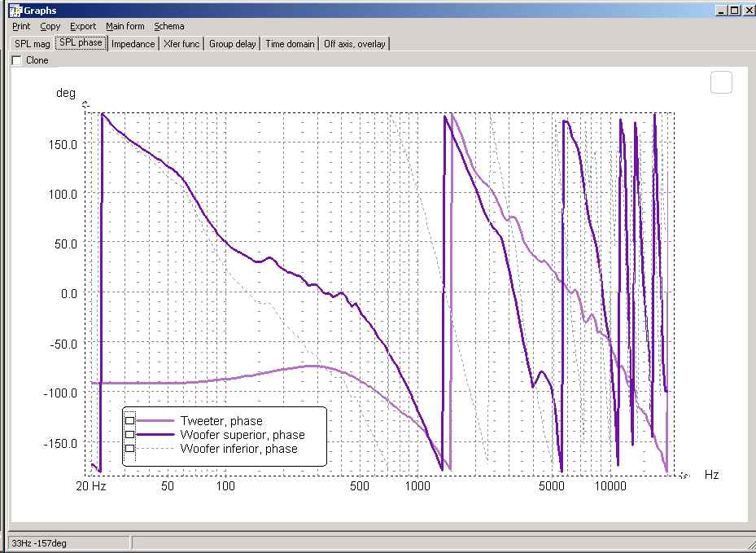Click the 150.0 degree axis label
This screenshot has height=553, width=756.
(63, 144)
